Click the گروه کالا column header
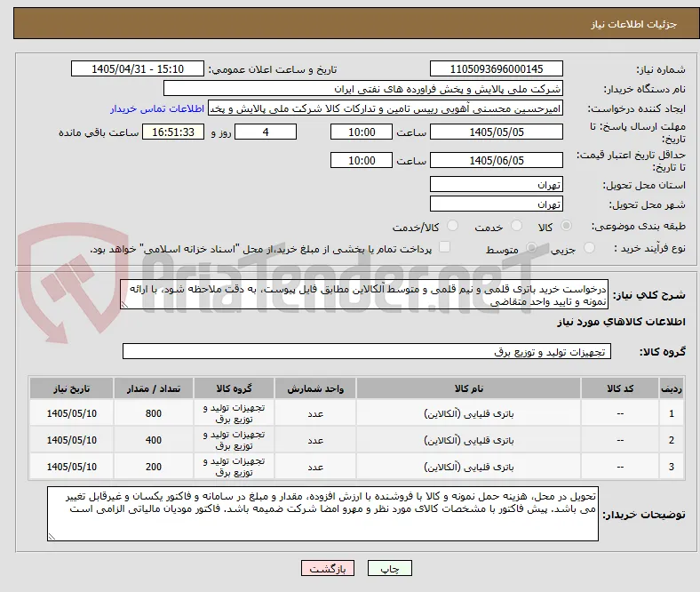This screenshot has height=592, width=700. click(234, 388)
